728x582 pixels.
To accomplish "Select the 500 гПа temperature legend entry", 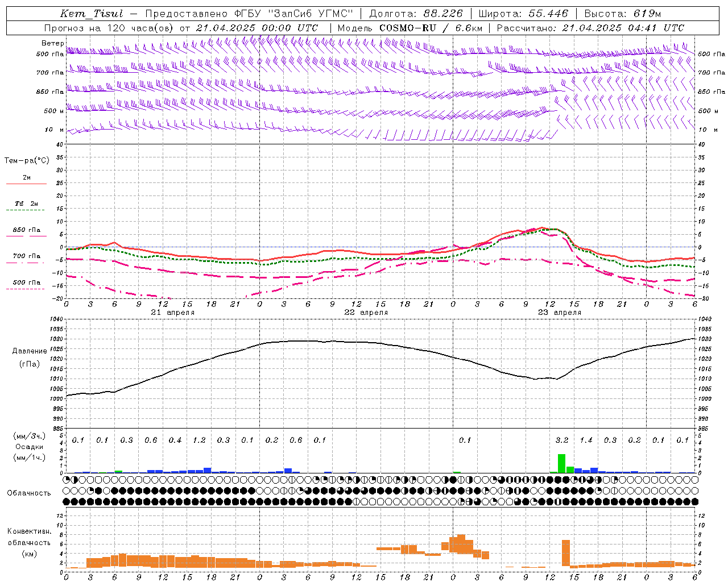I will click(26, 284).
